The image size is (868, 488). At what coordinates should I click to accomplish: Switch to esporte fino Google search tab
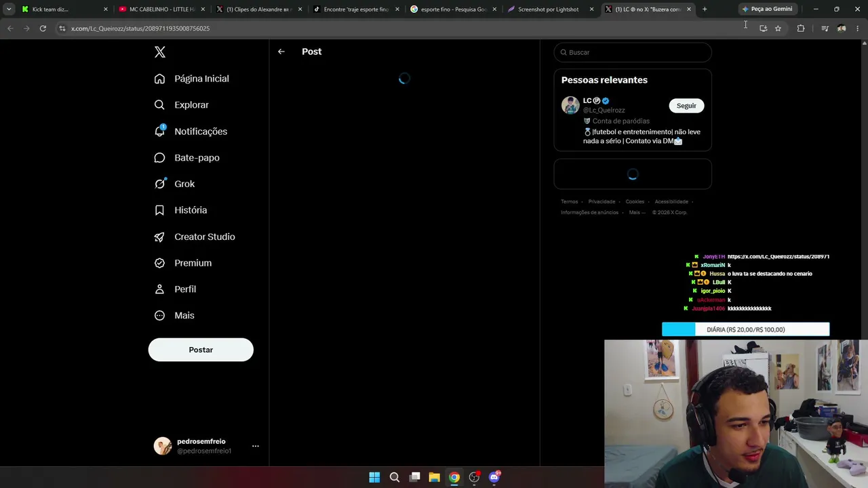coord(453,9)
